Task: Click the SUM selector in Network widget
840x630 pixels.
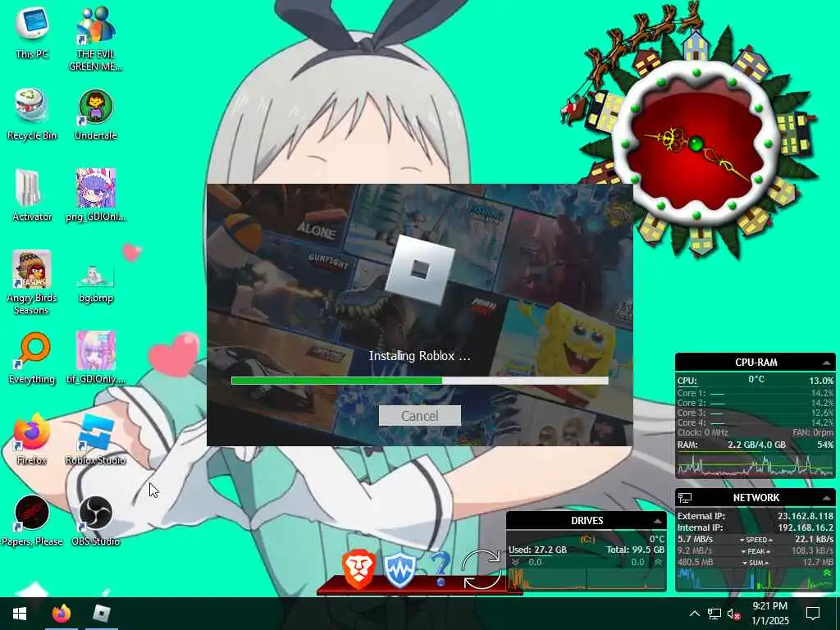Action: [x=756, y=563]
